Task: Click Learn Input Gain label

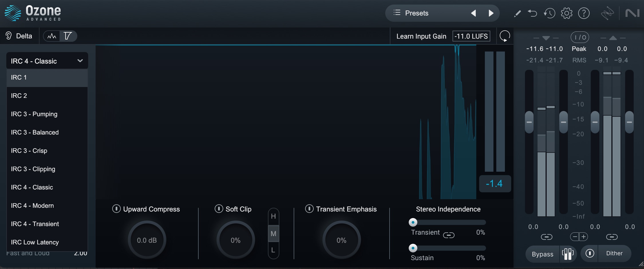Action: 421,36
